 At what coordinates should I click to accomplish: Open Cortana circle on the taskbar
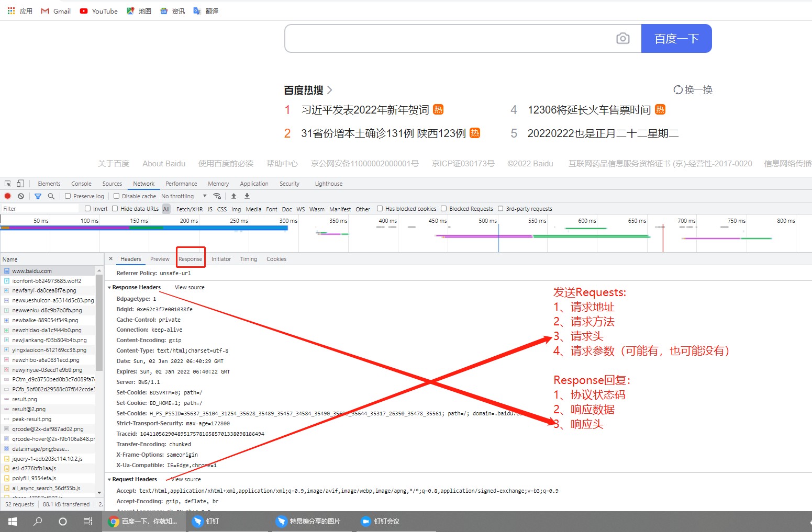(x=63, y=522)
